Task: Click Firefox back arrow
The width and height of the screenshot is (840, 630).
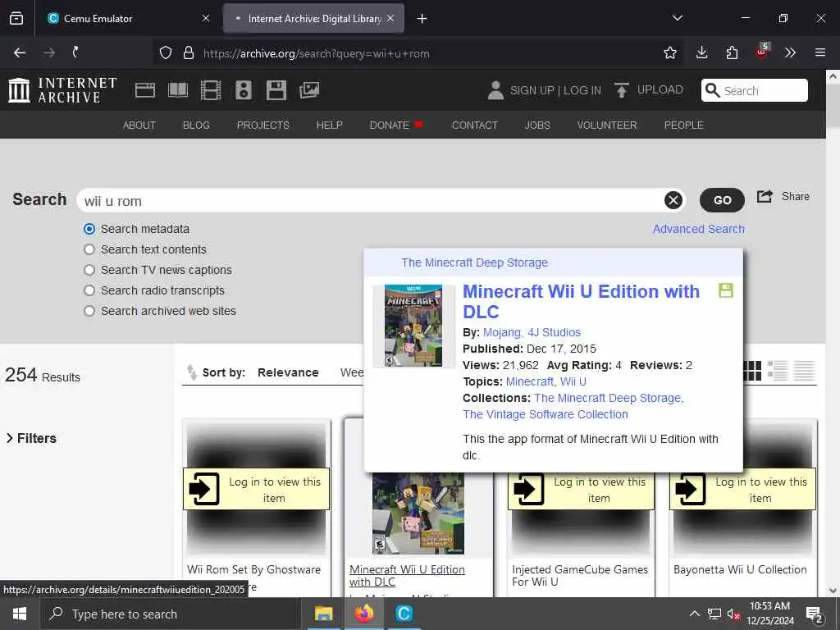Action: (20, 52)
